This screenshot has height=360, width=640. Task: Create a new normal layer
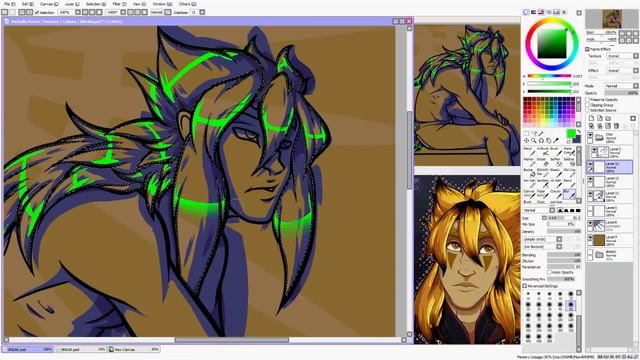click(591, 118)
